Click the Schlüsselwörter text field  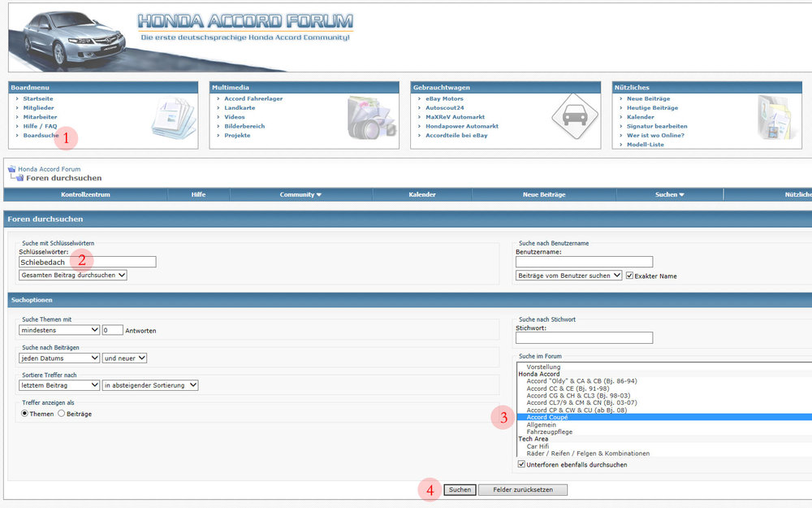(x=87, y=263)
